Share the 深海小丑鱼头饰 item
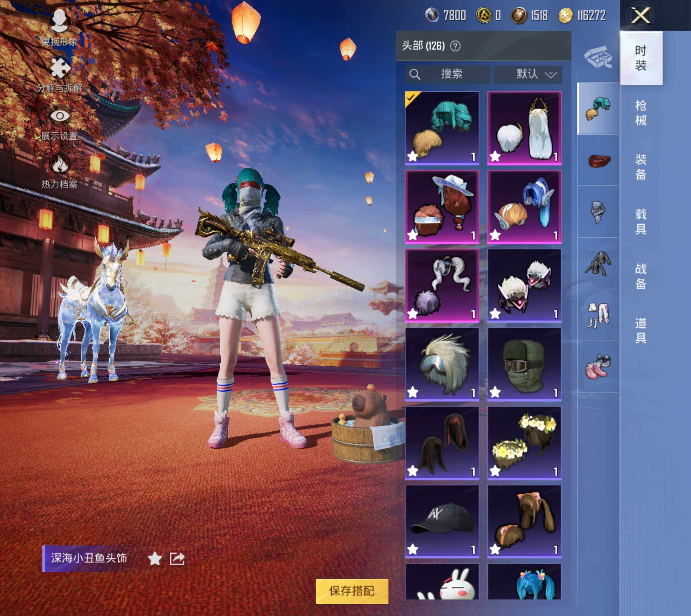 177,558
